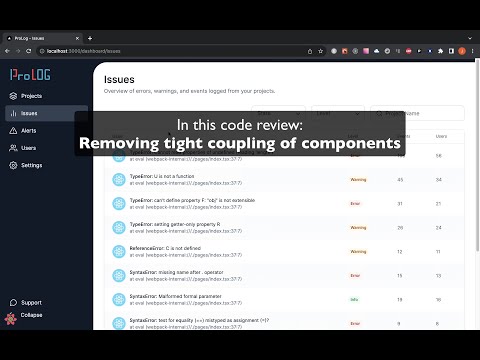
Task: Open the Support link in sidebar
Action: tap(26, 303)
